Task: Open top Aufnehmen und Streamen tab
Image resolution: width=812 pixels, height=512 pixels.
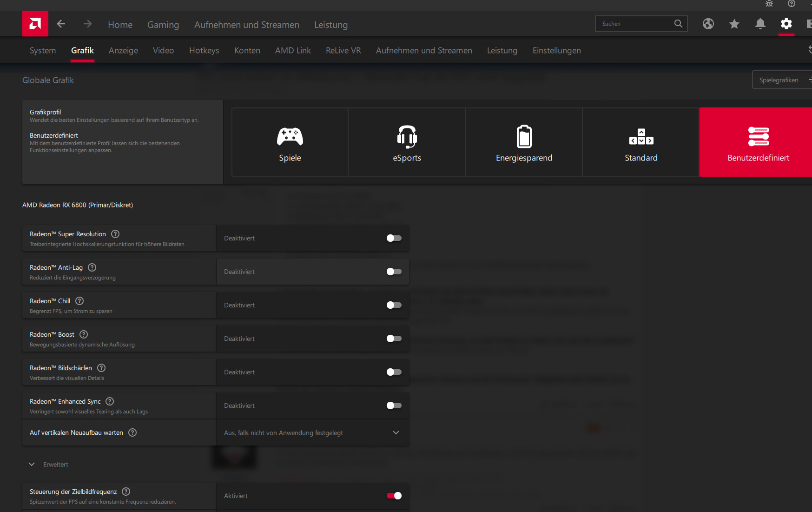Action: click(247, 25)
